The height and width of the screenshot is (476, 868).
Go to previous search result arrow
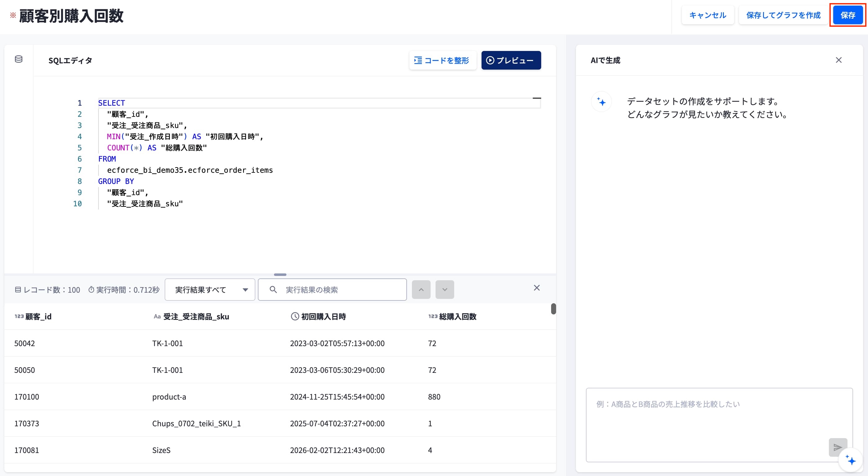[421, 290]
